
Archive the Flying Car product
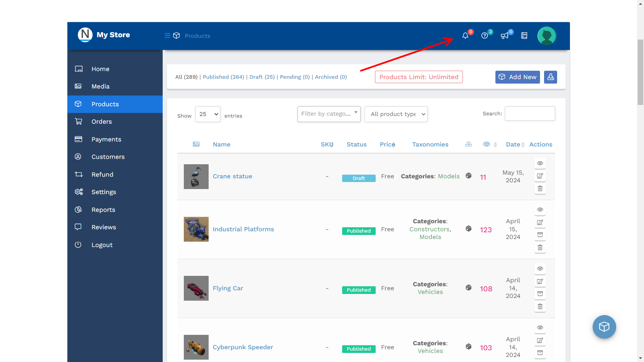coord(540,294)
